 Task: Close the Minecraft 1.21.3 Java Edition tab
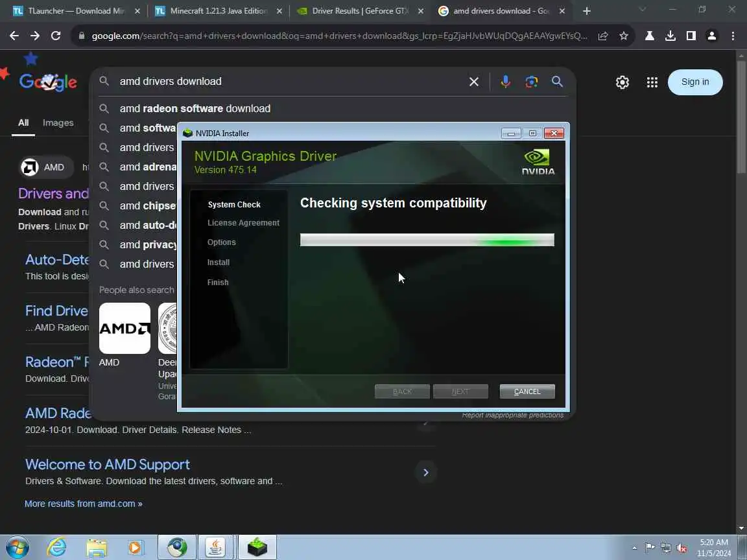click(x=279, y=11)
